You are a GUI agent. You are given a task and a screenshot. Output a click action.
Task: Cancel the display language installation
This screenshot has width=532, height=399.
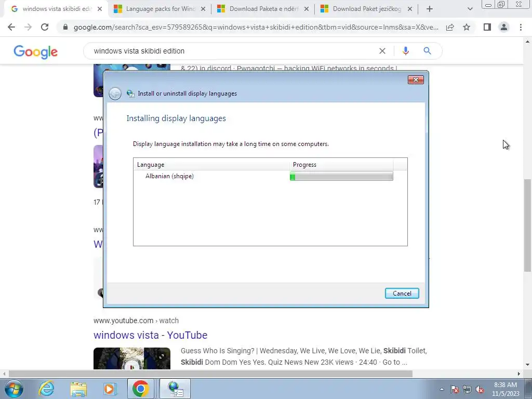[402, 294]
